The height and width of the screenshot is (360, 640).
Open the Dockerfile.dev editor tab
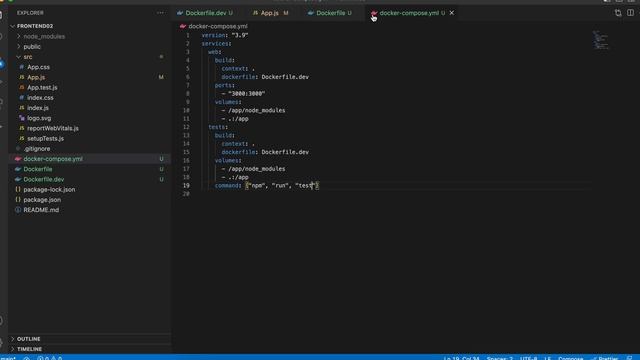[x=205, y=13]
